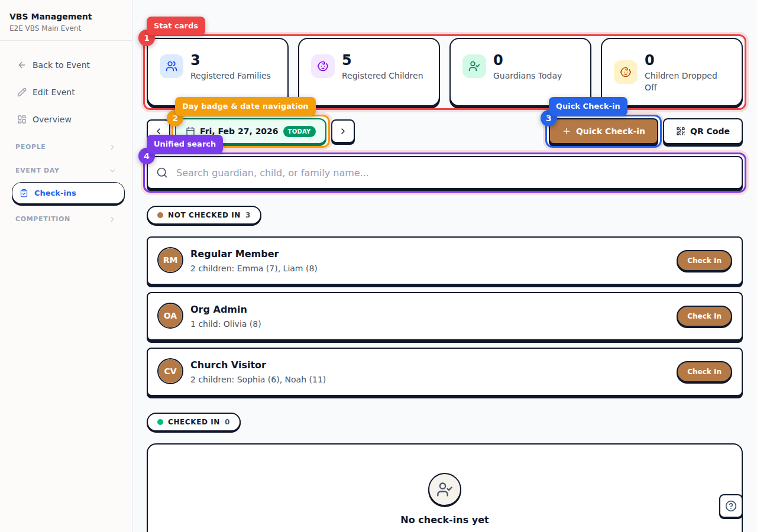This screenshot has width=757, height=532.
Task: Click the Children Dropped Off face icon
Action: 625,72
